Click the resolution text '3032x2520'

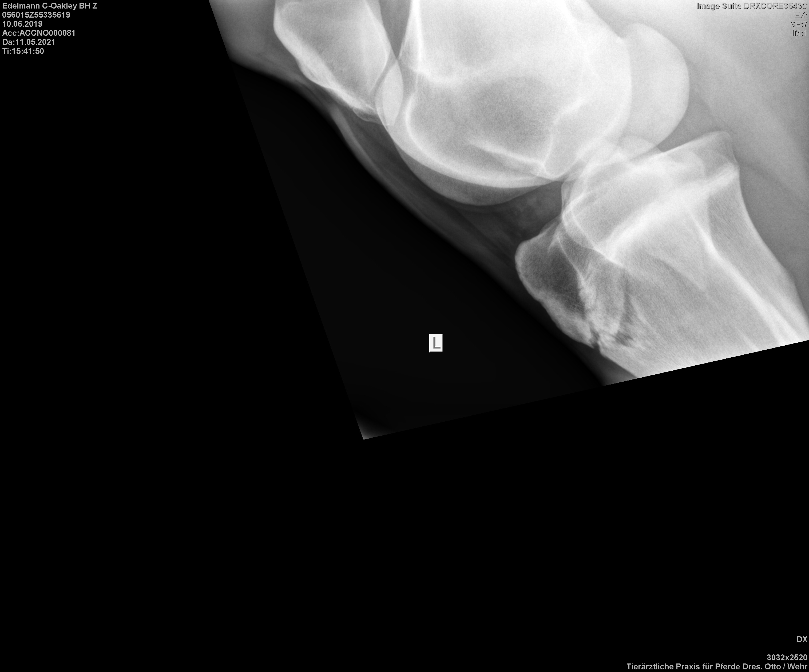(x=787, y=657)
